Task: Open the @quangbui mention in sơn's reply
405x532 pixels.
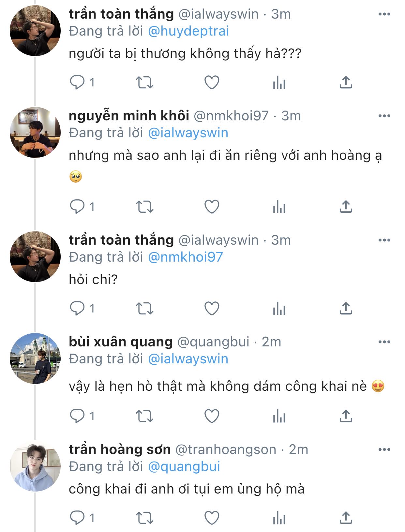Action: point(184,467)
